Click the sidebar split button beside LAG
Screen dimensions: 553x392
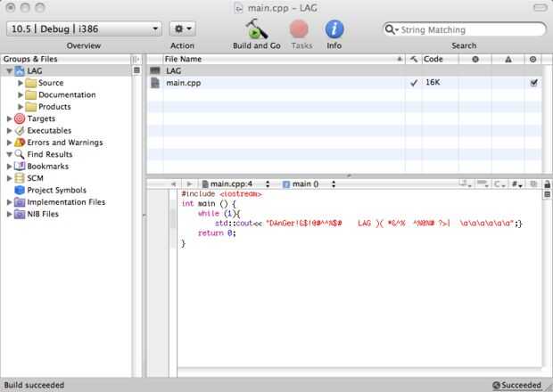(136, 70)
